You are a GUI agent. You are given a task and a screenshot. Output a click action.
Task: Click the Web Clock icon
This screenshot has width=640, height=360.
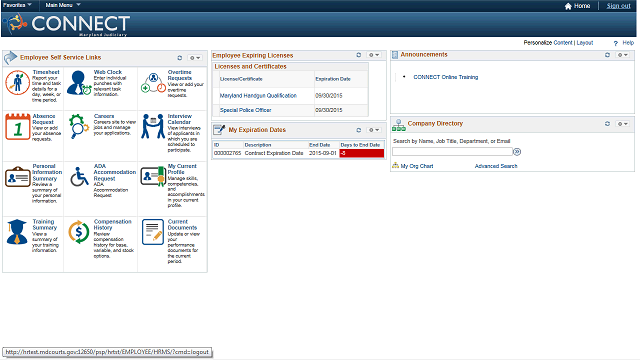point(79,83)
